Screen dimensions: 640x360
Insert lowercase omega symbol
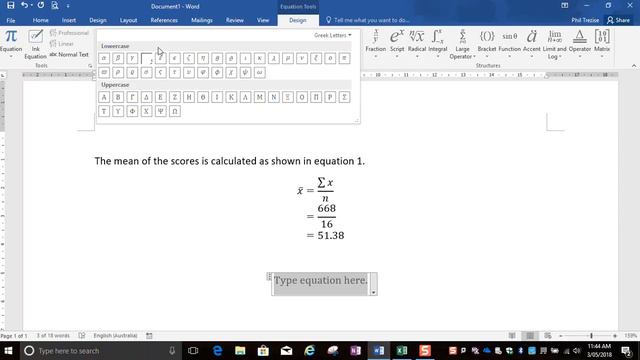coord(259,73)
